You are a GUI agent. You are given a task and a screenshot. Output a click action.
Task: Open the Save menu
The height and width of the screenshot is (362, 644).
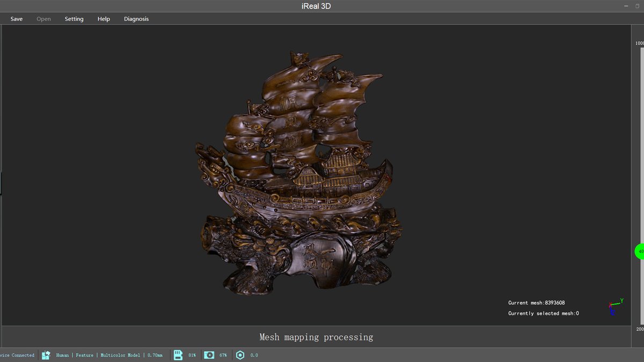point(17,19)
